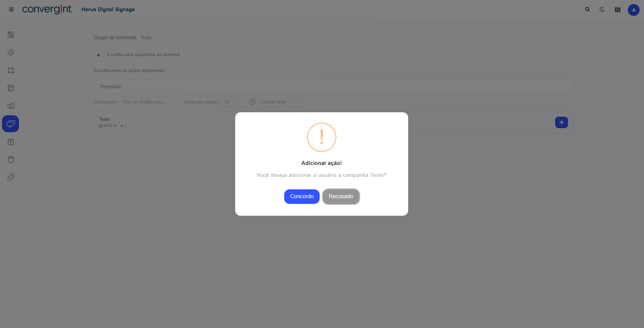644x328 pixels.
Task: Open the apps grid icon
Action: tap(618, 10)
